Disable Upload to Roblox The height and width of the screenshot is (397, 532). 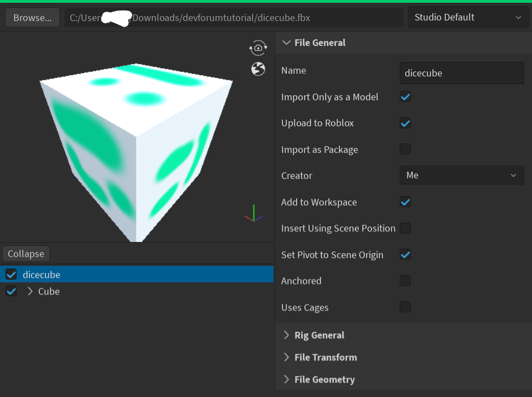tap(405, 123)
